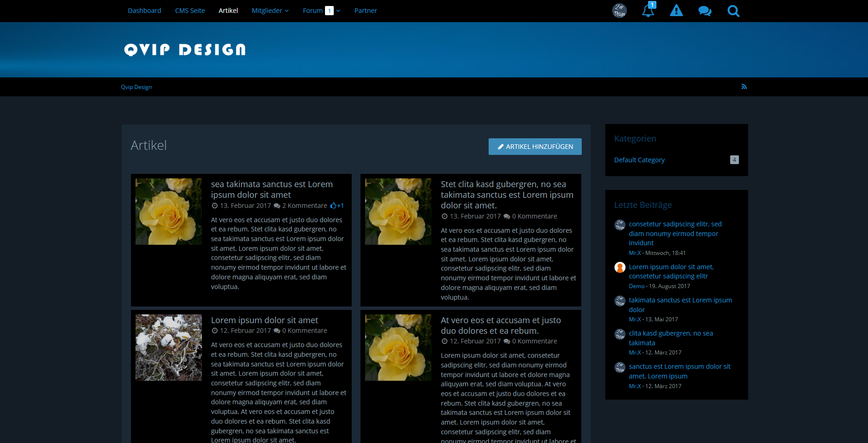Go to the CMS Seite page
868x443 pixels.
[190, 11]
